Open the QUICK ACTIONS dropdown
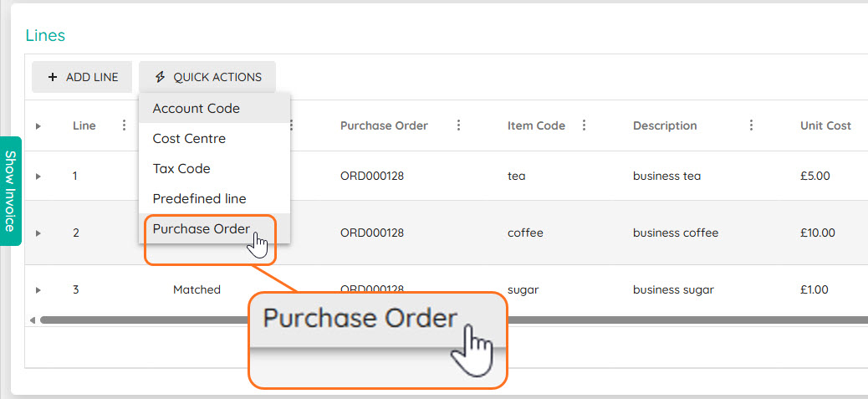 [x=207, y=77]
